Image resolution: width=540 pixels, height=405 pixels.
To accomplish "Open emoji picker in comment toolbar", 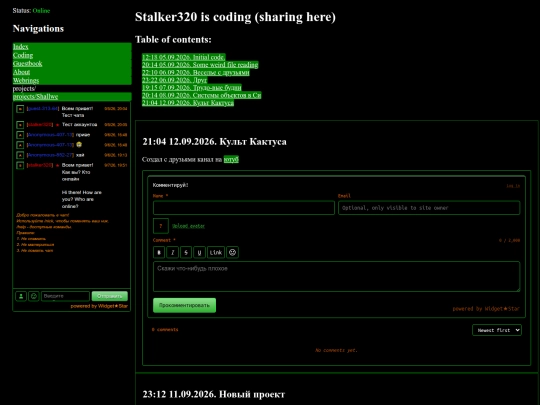I will click(233, 252).
